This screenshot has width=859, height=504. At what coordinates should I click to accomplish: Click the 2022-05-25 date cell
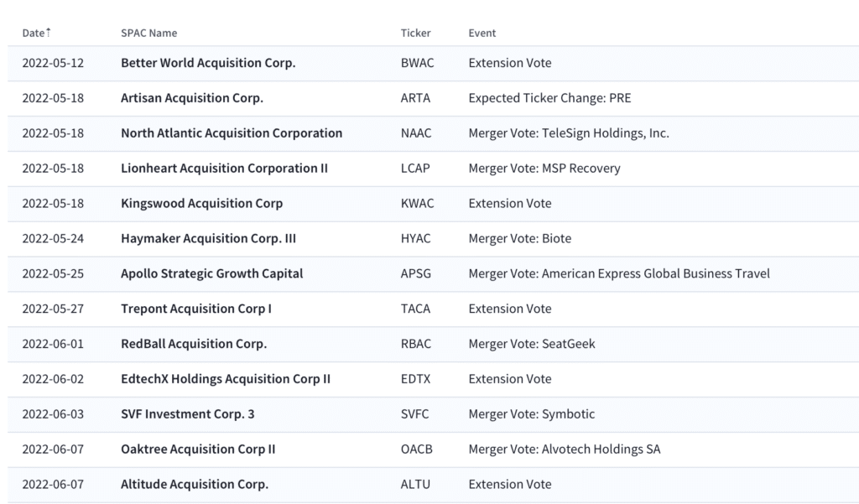53,273
